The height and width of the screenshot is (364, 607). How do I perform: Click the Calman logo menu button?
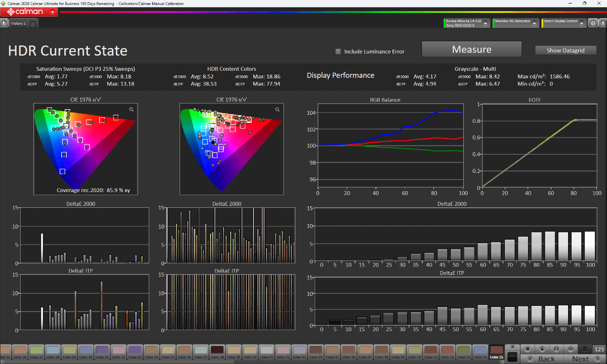coord(29,11)
